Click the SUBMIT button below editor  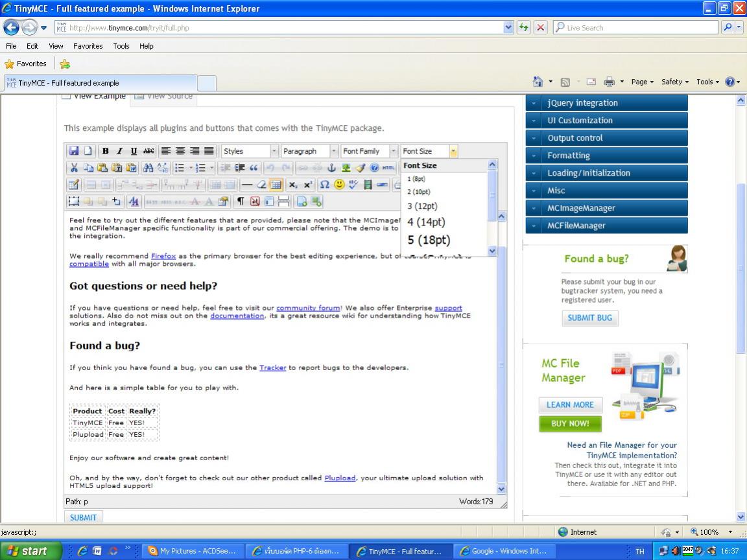(x=84, y=517)
